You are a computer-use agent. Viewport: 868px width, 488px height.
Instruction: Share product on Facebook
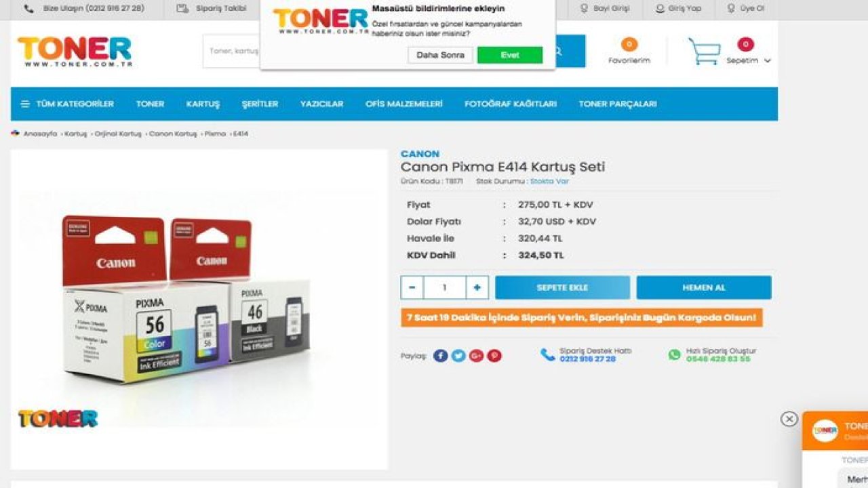[440, 355]
